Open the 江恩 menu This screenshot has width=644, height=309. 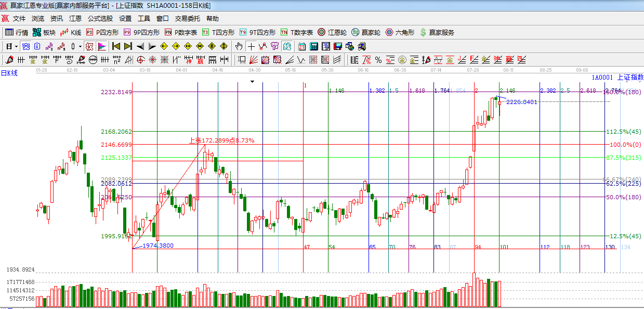click(x=75, y=19)
